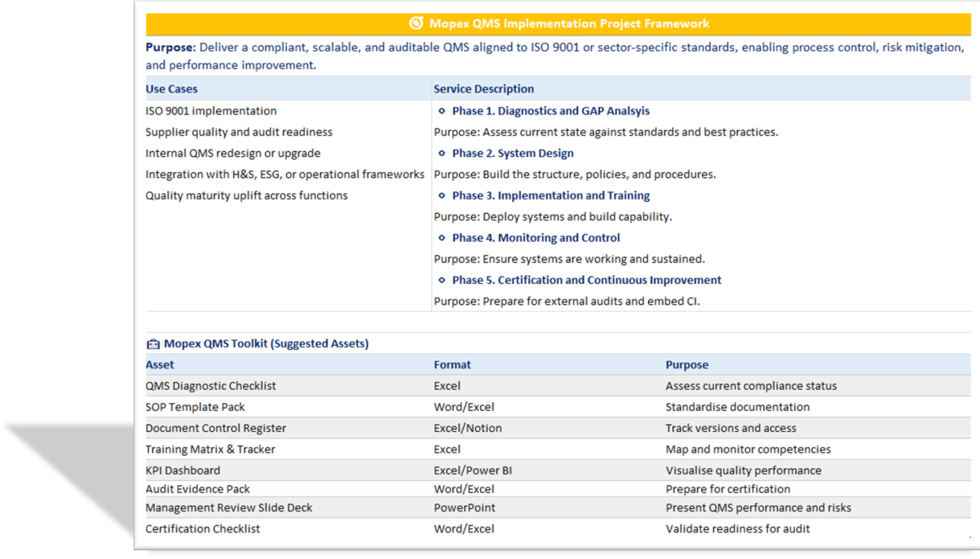
Task: Click the bullet marker before Phase 3 Implementation
Action: pos(442,196)
